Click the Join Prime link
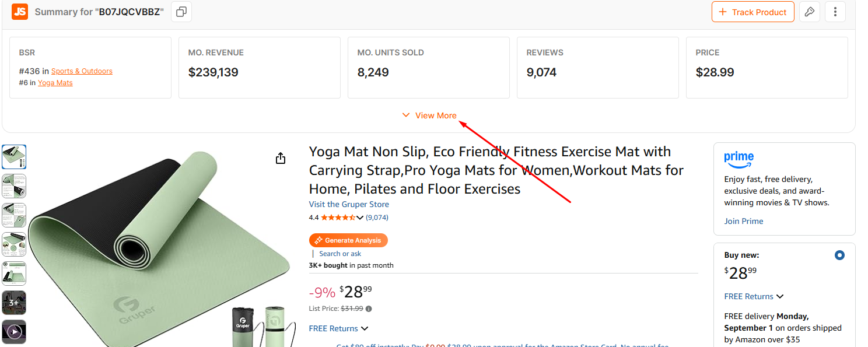The width and height of the screenshot is (868, 347). (x=743, y=221)
